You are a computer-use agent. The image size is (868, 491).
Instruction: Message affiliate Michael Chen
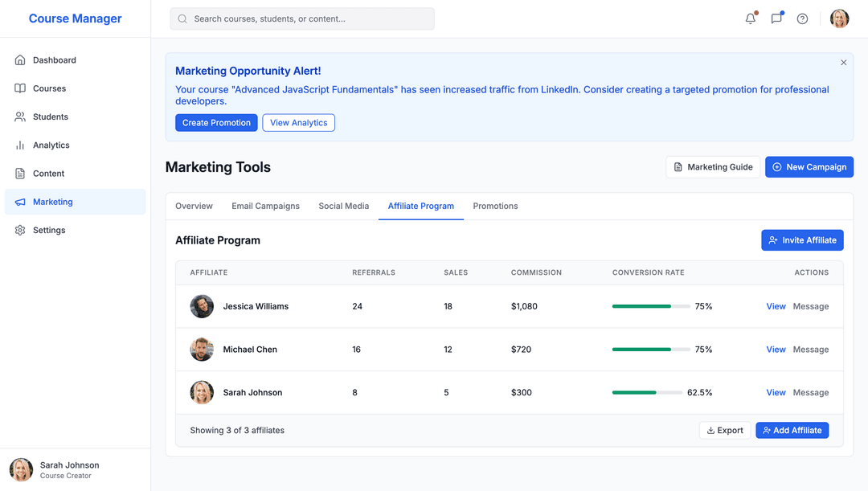(x=810, y=350)
